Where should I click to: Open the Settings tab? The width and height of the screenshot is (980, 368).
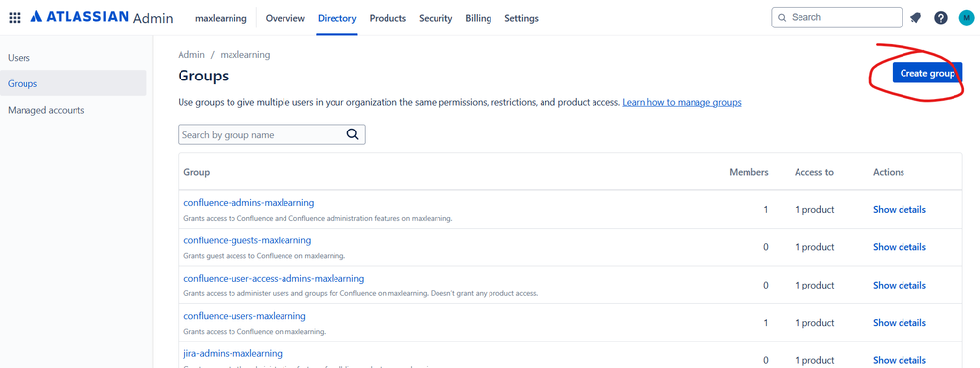pyautogui.click(x=521, y=18)
